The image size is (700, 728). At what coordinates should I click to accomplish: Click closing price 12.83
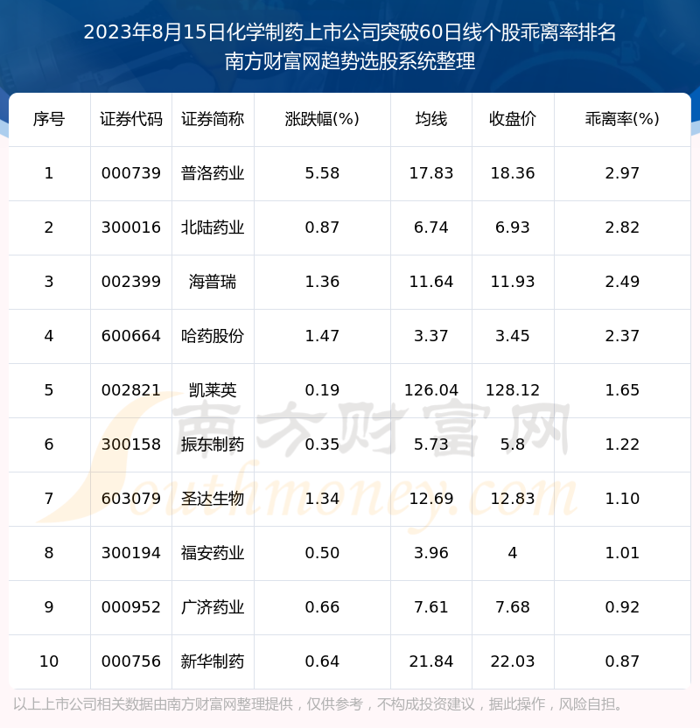pyautogui.click(x=513, y=499)
